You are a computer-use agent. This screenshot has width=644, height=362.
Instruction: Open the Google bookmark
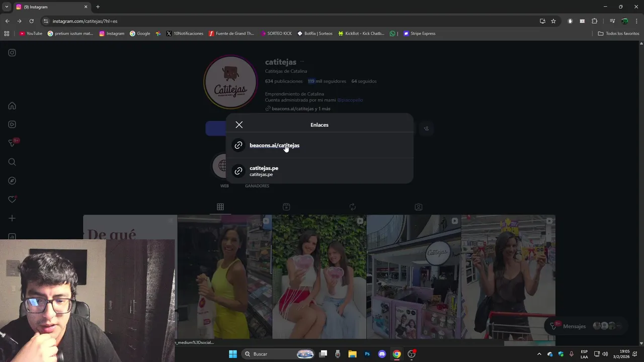[140, 34]
